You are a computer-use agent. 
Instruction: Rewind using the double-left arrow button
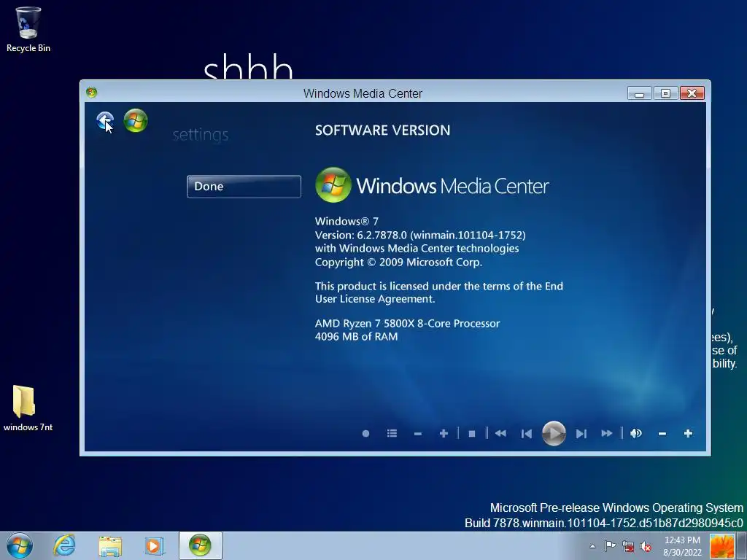tap(500, 433)
